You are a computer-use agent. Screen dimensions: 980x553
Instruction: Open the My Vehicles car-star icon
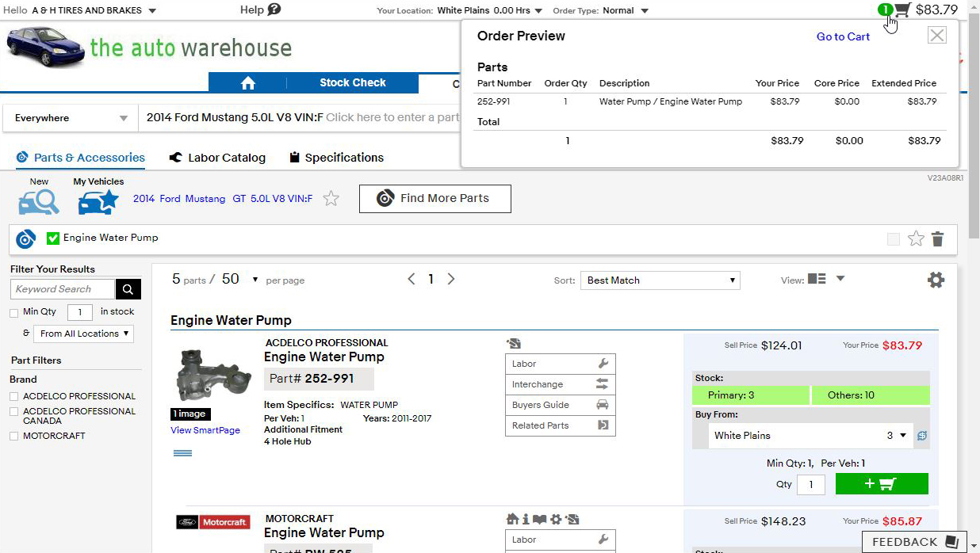coord(98,202)
